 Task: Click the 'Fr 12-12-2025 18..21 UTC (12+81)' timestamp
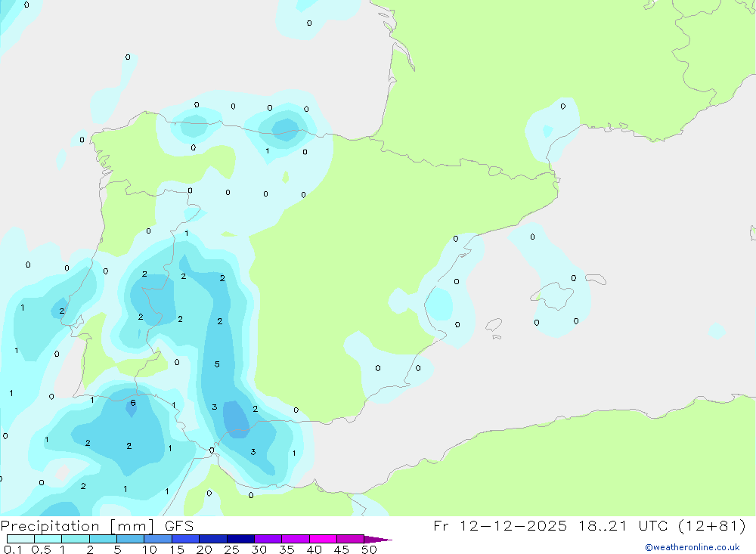590,526
